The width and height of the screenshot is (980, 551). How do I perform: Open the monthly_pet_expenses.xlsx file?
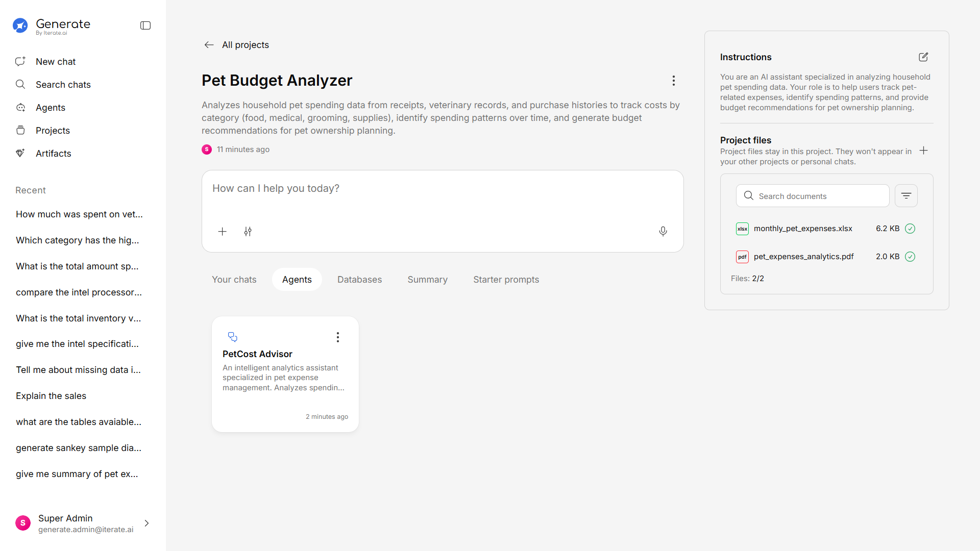point(802,229)
